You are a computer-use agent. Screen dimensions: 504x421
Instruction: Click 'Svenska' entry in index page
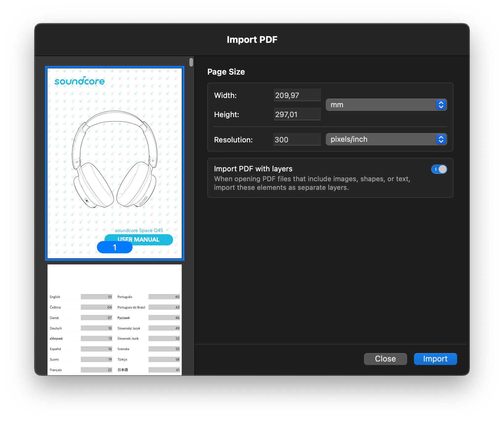(123, 349)
